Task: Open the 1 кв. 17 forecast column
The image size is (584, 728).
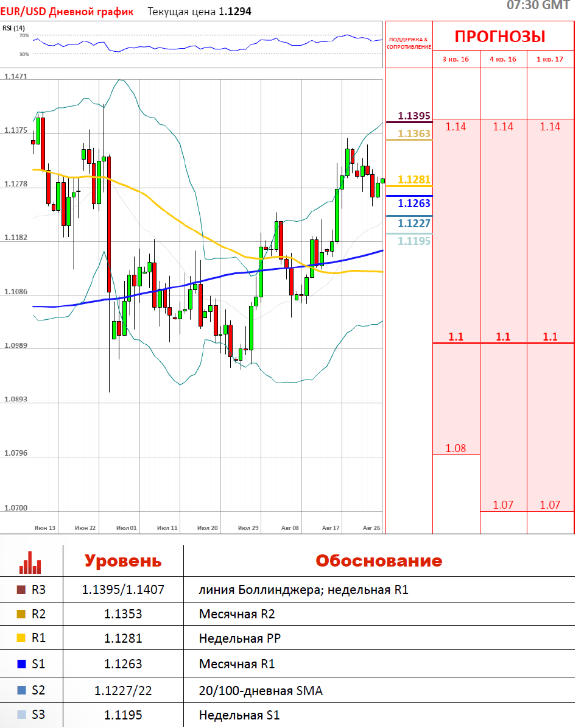Action: click(x=550, y=59)
